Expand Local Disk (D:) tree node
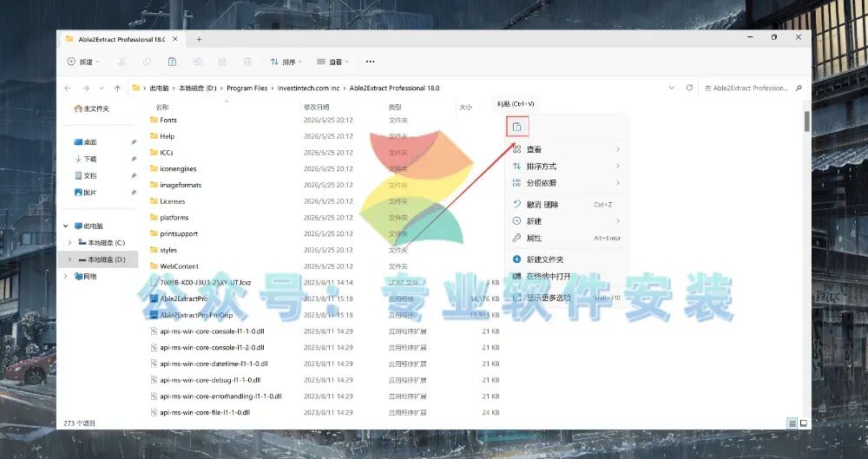 pos(69,259)
